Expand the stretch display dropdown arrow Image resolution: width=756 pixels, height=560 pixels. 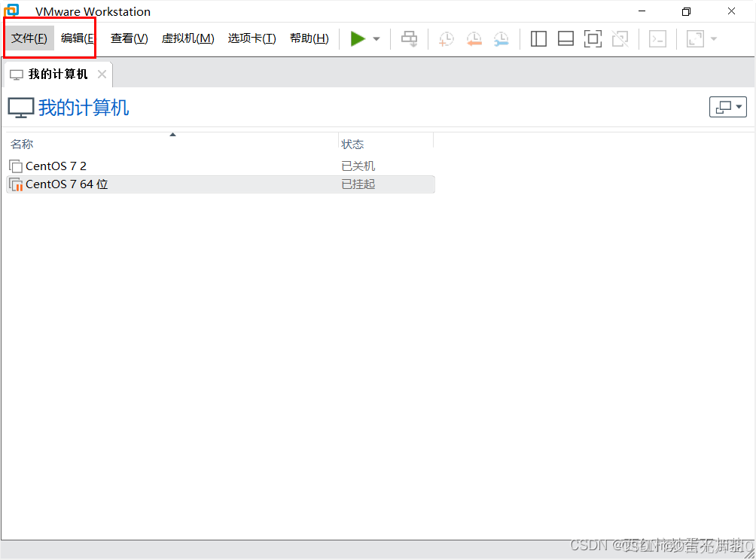click(714, 38)
